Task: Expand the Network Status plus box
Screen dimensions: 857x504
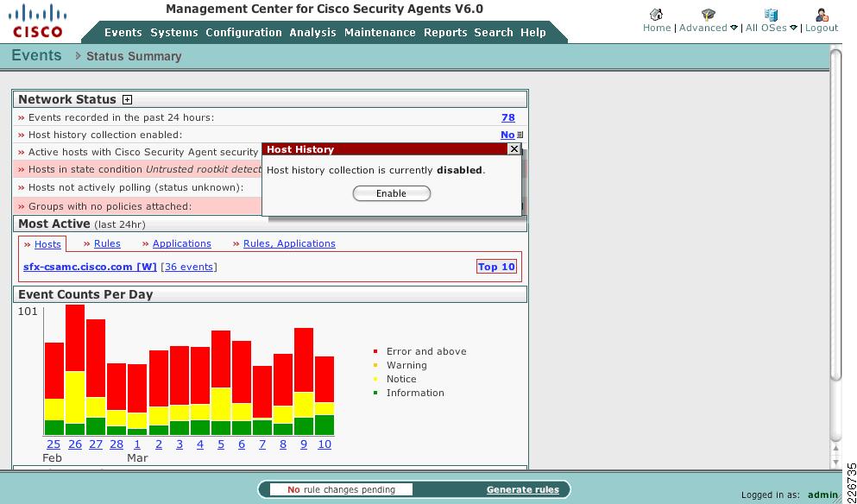Action: pyautogui.click(x=128, y=99)
